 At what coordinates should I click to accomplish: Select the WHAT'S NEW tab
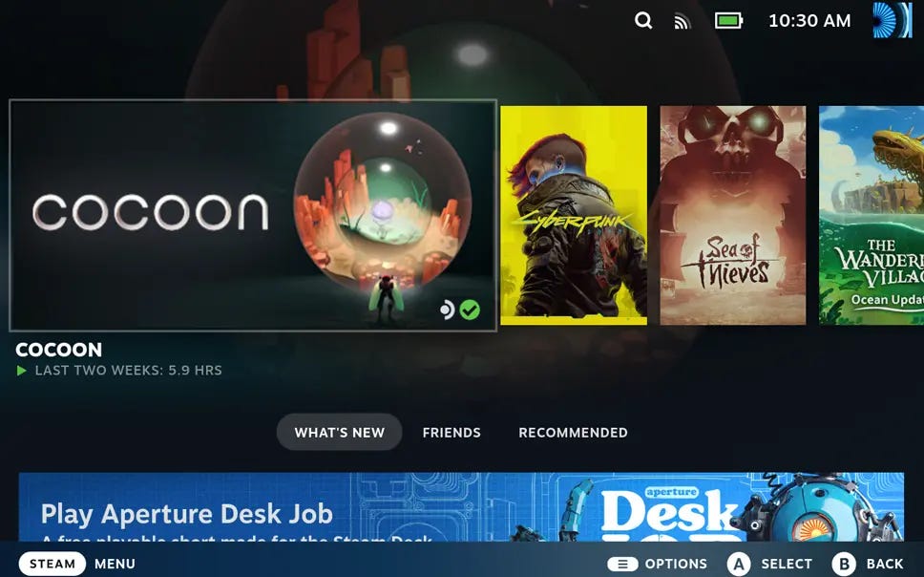[x=339, y=432]
